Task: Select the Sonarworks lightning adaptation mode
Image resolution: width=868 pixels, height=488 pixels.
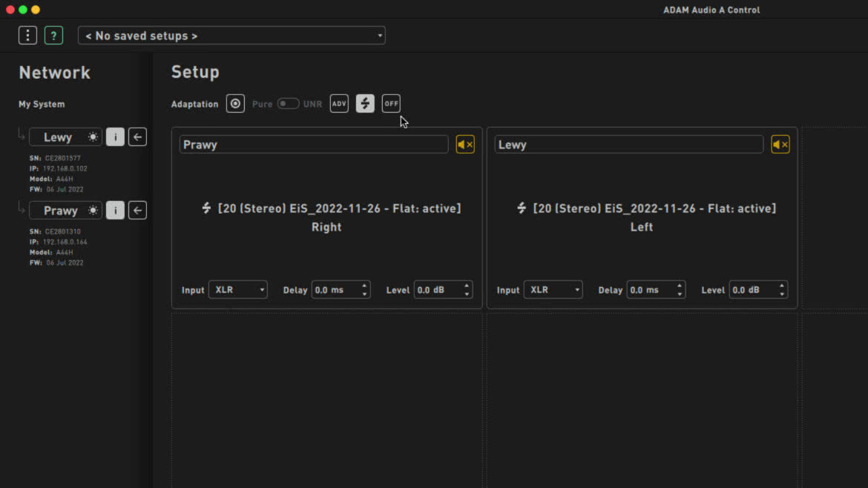Action: coord(365,104)
